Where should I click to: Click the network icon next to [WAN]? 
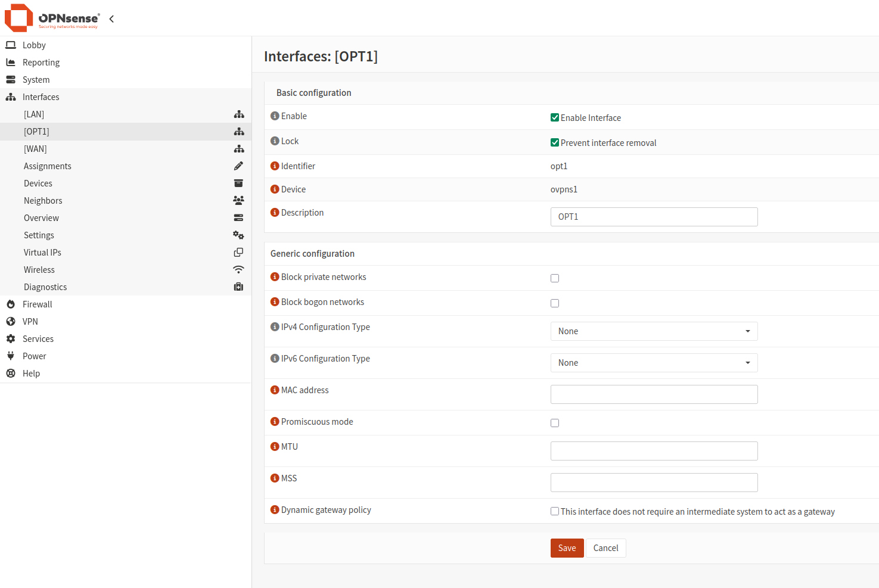(238, 148)
